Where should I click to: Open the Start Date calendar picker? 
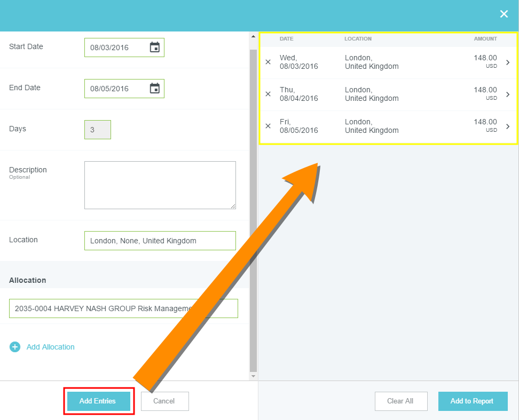click(x=154, y=47)
